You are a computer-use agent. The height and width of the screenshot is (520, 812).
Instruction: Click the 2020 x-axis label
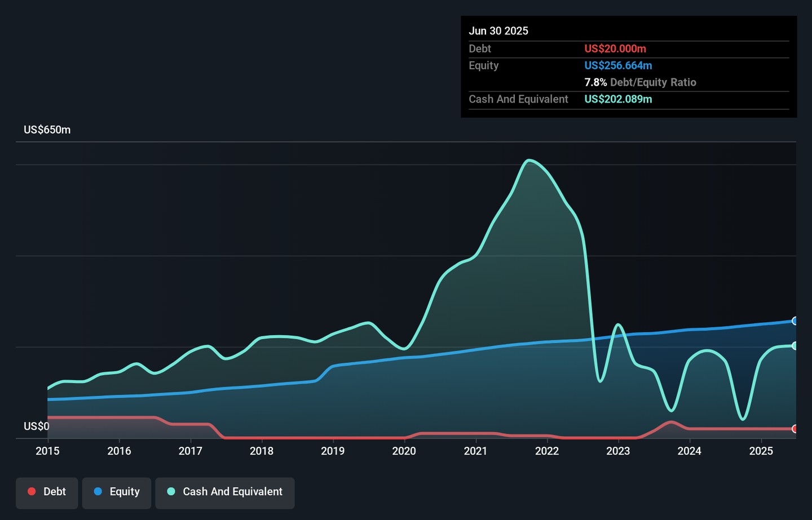(x=404, y=451)
